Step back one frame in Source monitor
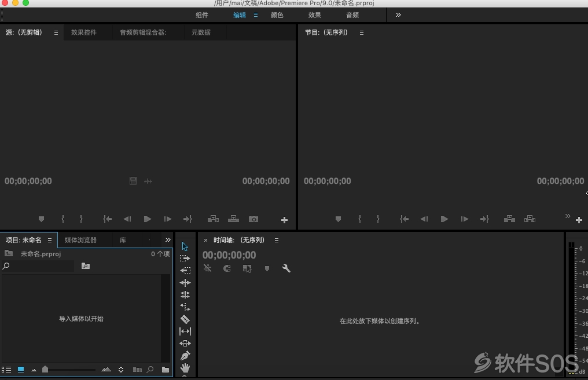 pyautogui.click(x=127, y=219)
